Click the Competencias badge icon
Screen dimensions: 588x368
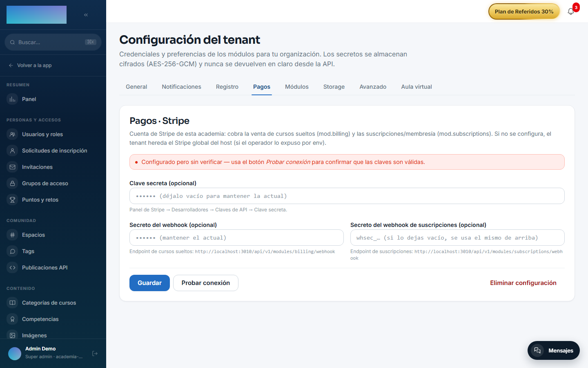click(x=13, y=319)
